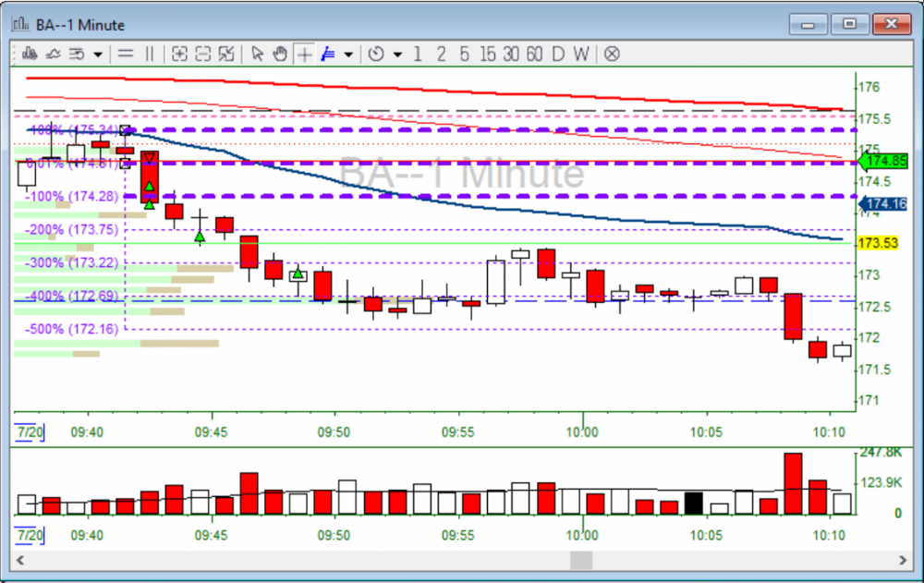This screenshot has height=583, width=924.
Task: Open the dropdown arrow after chart settings icon
Action: pyautogui.click(x=98, y=54)
